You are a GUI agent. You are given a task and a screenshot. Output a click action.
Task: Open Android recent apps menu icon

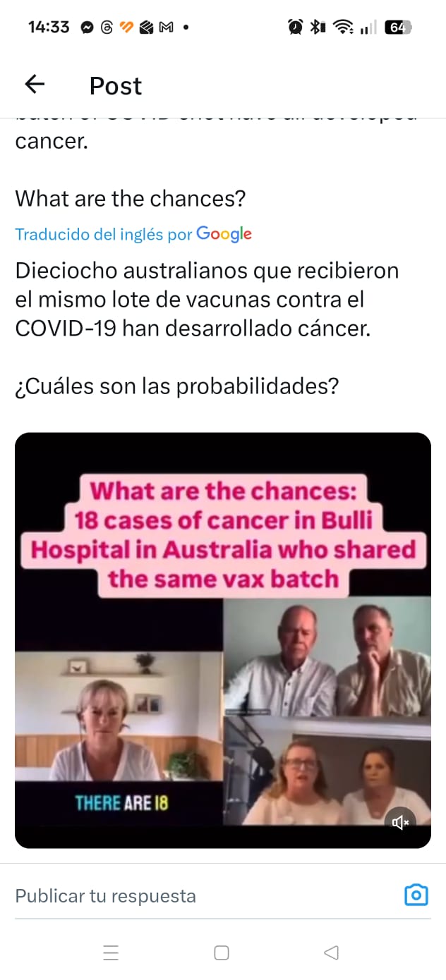pos(111,953)
